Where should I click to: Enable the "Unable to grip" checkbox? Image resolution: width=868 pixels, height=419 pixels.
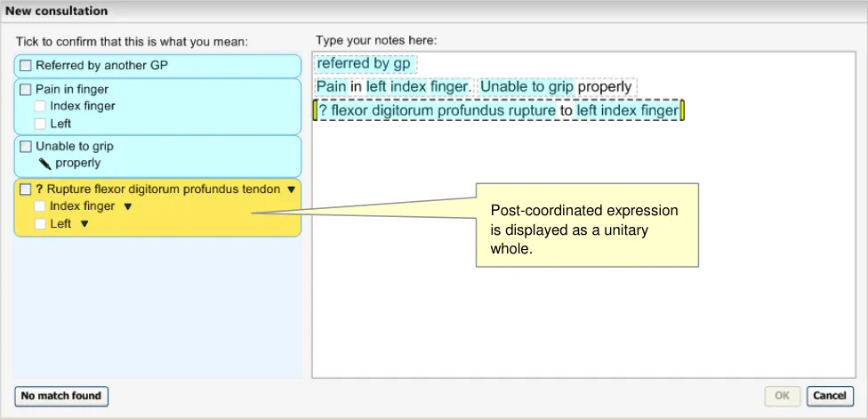[26, 147]
